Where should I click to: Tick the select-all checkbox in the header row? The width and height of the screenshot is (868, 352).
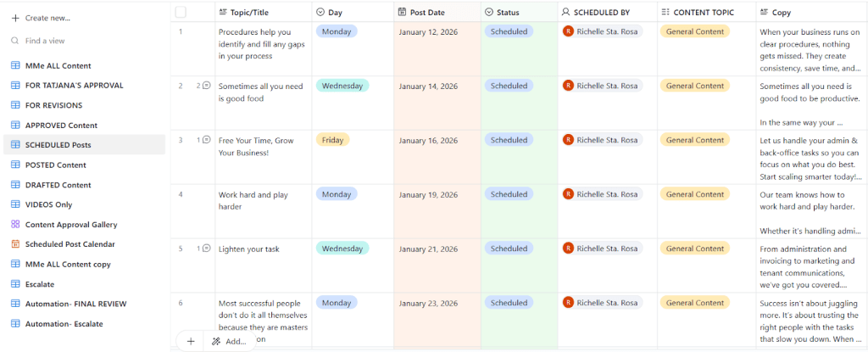click(x=181, y=13)
